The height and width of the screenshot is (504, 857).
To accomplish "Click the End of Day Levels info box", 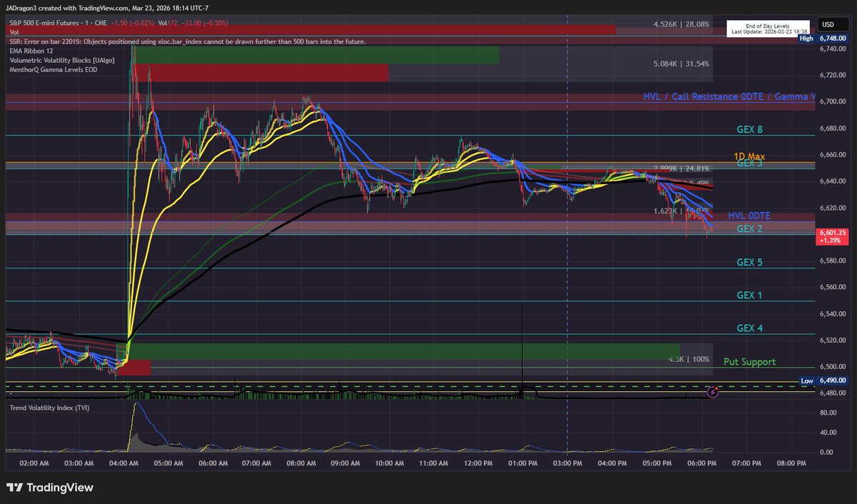I will pos(770,28).
